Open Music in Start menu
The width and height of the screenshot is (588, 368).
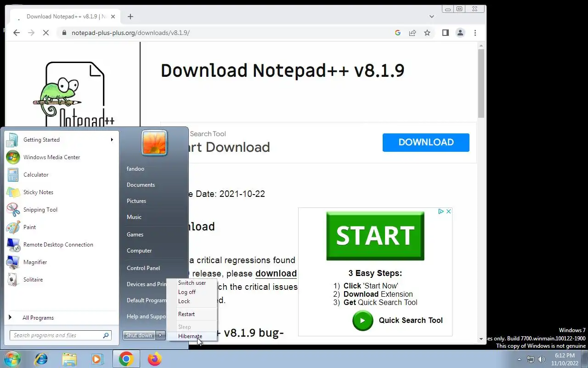pyautogui.click(x=134, y=217)
